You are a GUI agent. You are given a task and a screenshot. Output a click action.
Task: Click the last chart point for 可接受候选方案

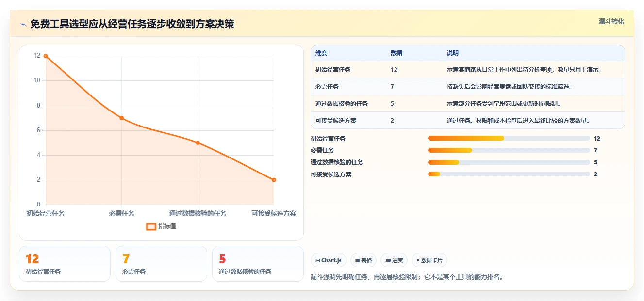[x=274, y=180]
